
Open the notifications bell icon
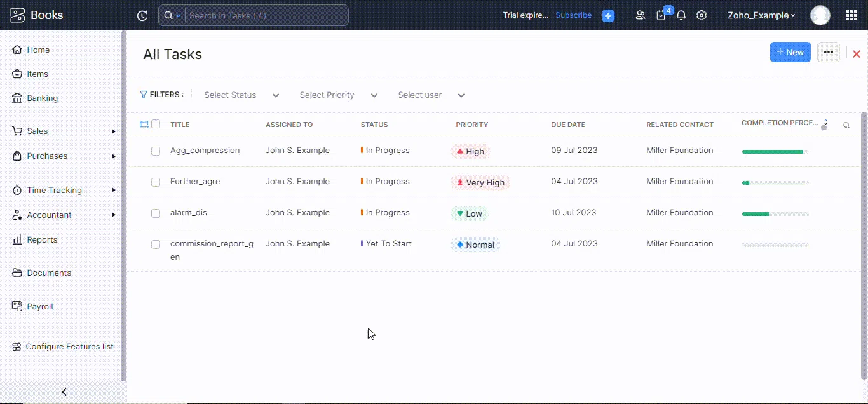pos(681,16)
